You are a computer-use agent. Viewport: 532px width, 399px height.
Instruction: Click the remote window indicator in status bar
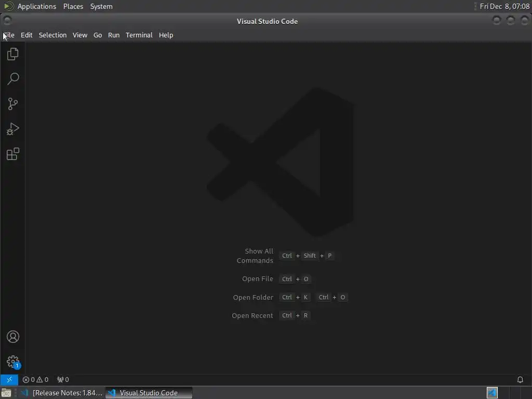(x=9, y=379)
